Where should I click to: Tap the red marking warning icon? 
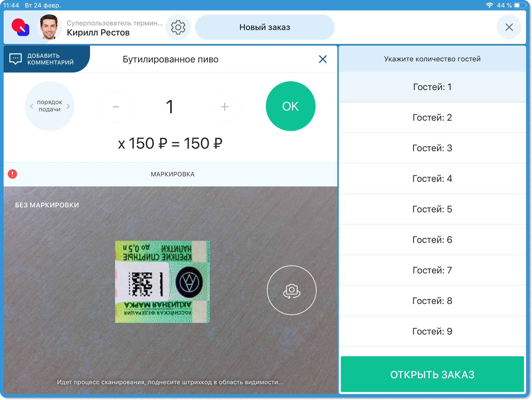point(12,174)
